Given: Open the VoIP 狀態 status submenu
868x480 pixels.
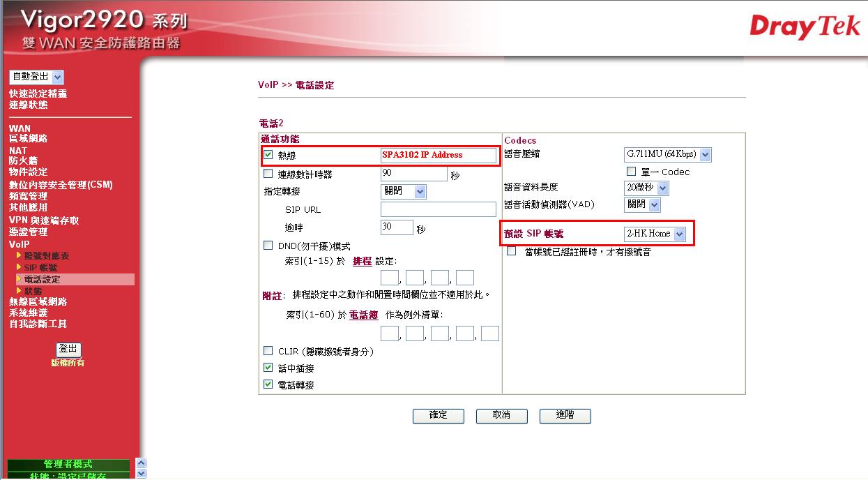Looking at the screenshot, I should click(x=33, y=290).
